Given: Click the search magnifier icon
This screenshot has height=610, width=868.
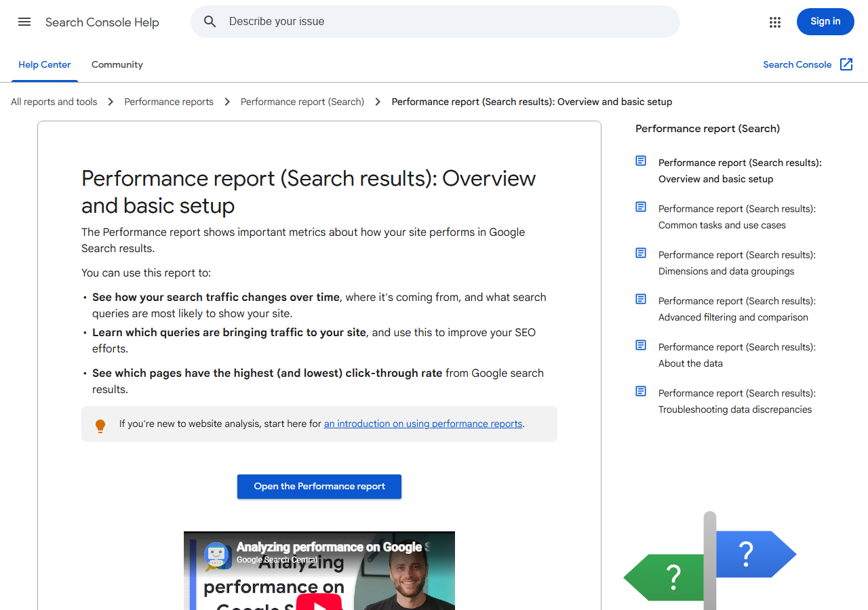Looking at the screenshot, I should coord(210,22).
